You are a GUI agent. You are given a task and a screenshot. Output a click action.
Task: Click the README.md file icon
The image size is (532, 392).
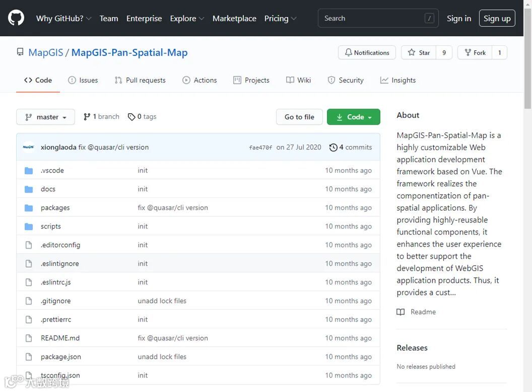tap(29, 338)
